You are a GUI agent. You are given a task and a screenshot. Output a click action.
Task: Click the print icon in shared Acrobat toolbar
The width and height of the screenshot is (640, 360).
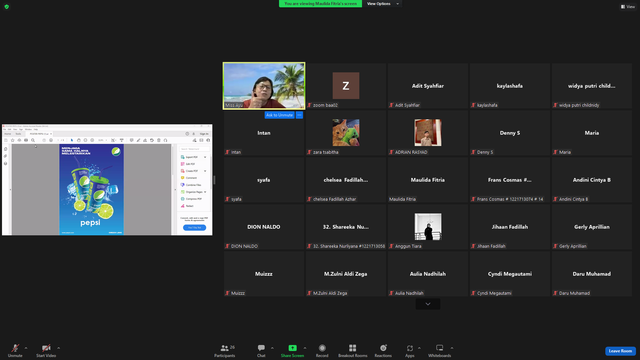26,140
